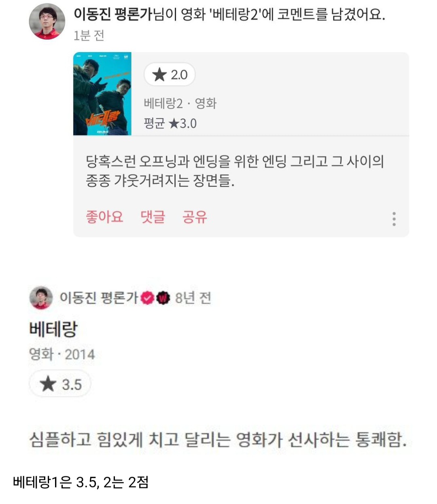Click the 8년 전 timestamp
Image resolution: width=437 pixels, height=504 pixels.
point(193,298)
